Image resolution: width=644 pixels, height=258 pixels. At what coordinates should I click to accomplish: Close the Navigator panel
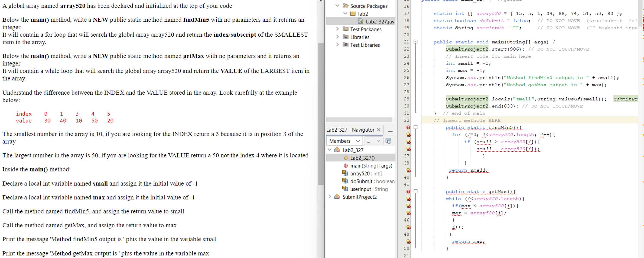tap(379, 130)
